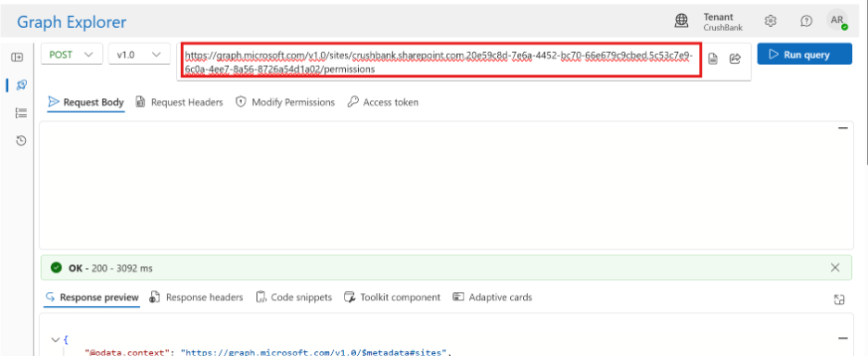Open the documentation icon beside URL
This screenshot has height=356, width=868.
coord(713,58)
